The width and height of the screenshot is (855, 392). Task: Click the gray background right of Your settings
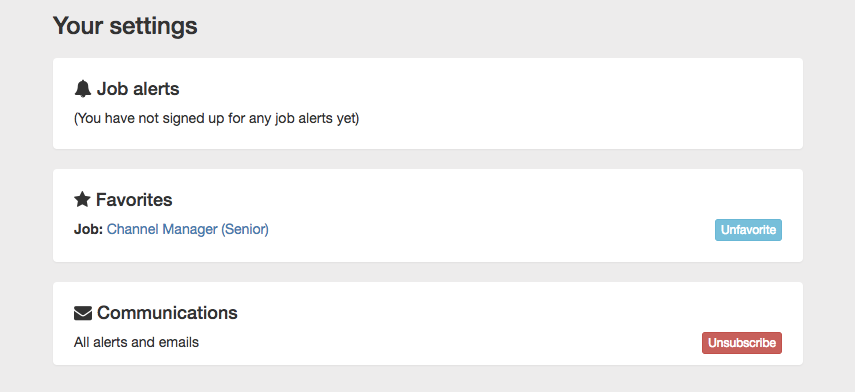pyautogui.click(x=518, y=26)
